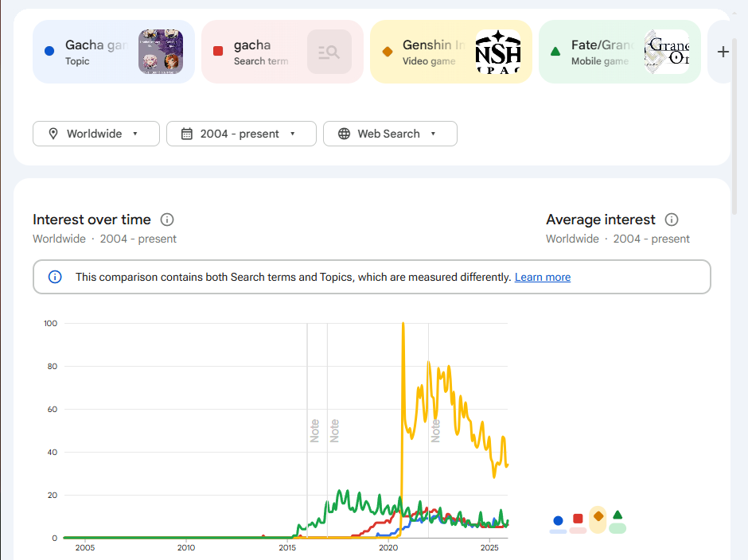Select the Genshin Impact Video game card

(451, 52)
